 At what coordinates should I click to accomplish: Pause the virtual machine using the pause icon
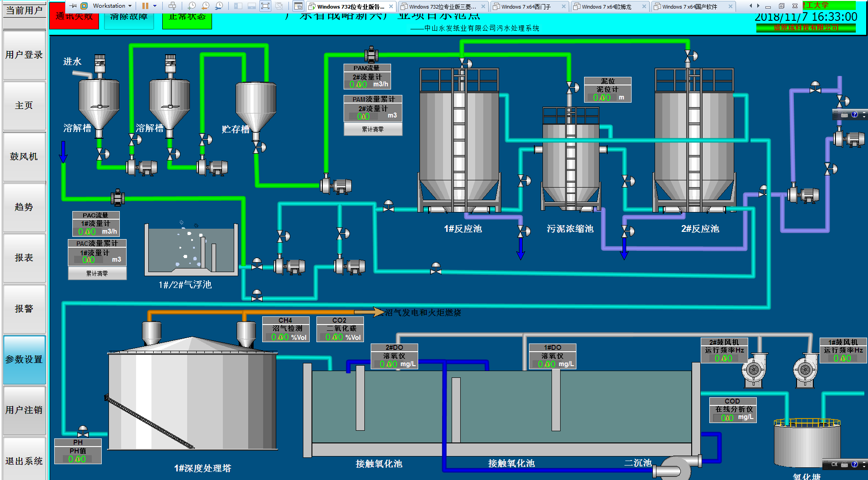[x=145, y=6]
